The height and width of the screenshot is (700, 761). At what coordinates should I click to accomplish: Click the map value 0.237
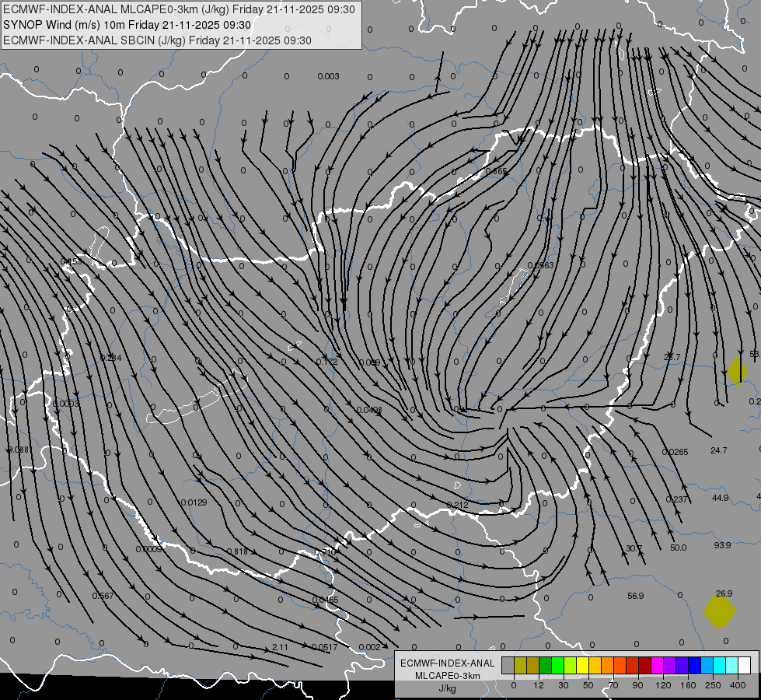click(x=676, y=500)
